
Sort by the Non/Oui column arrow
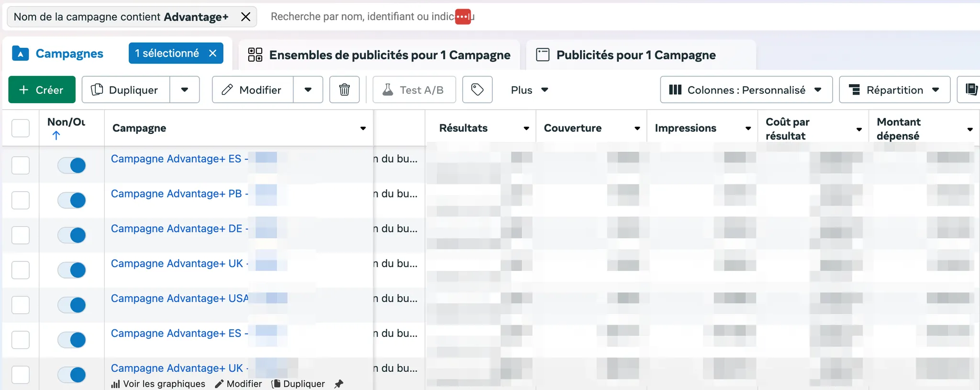click(x=56, y=136)
